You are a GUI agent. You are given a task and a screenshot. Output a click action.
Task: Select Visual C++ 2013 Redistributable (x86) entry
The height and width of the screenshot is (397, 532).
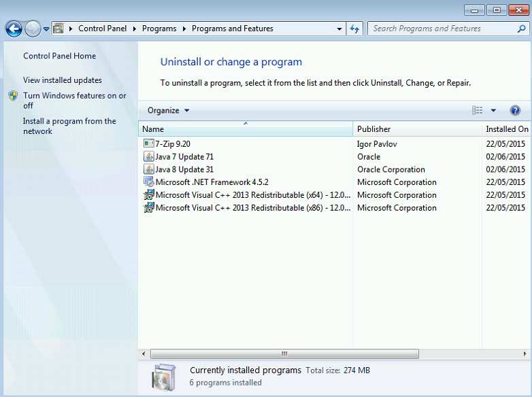point(253,208)
